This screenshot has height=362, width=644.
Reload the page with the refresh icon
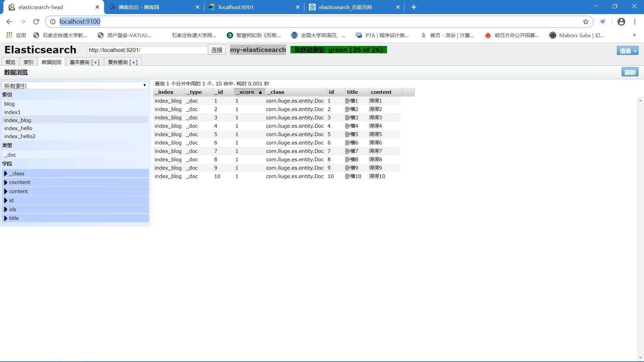(36, 21)
